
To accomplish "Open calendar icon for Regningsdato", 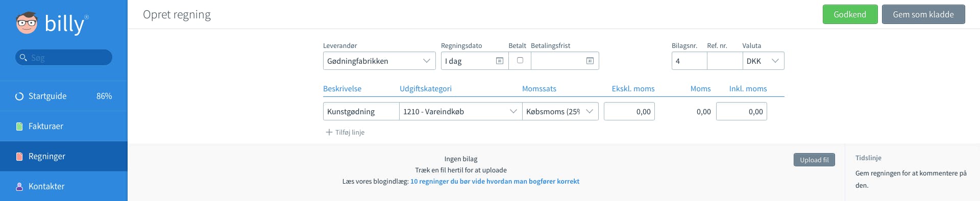I will pyautogui.click(x=500, y=61).
